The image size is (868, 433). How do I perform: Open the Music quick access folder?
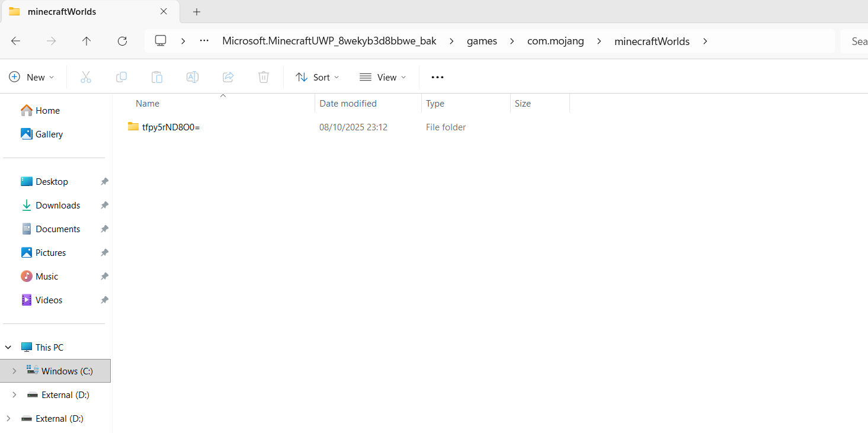click(x=47, y=276)
